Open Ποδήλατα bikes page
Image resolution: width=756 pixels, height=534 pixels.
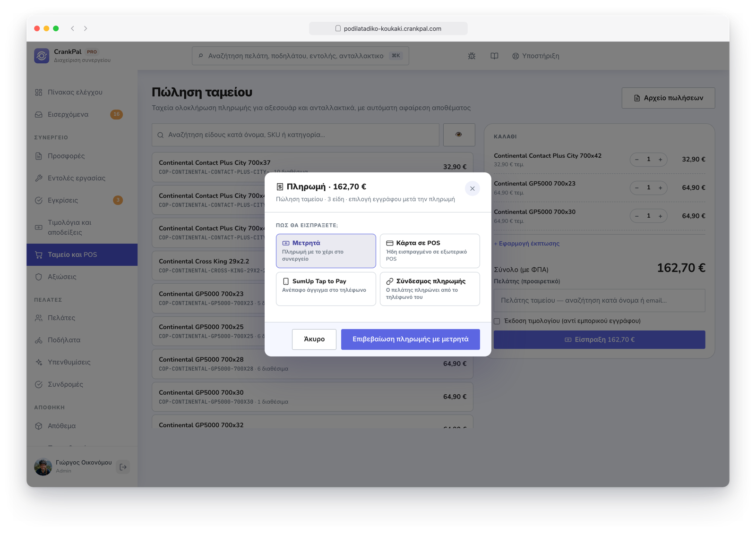click(82, 340)
